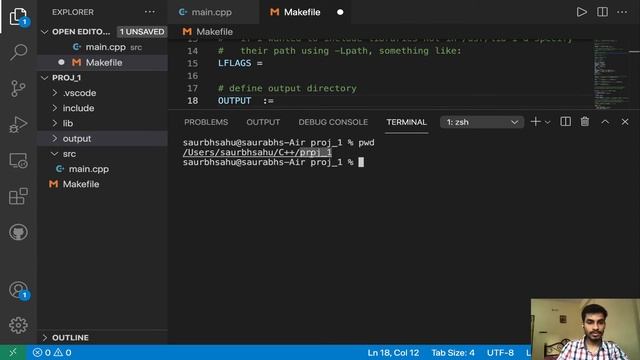The width and height of the screenshot is (640, 360).
Task: Split the editor to the right
Action: 602,12
